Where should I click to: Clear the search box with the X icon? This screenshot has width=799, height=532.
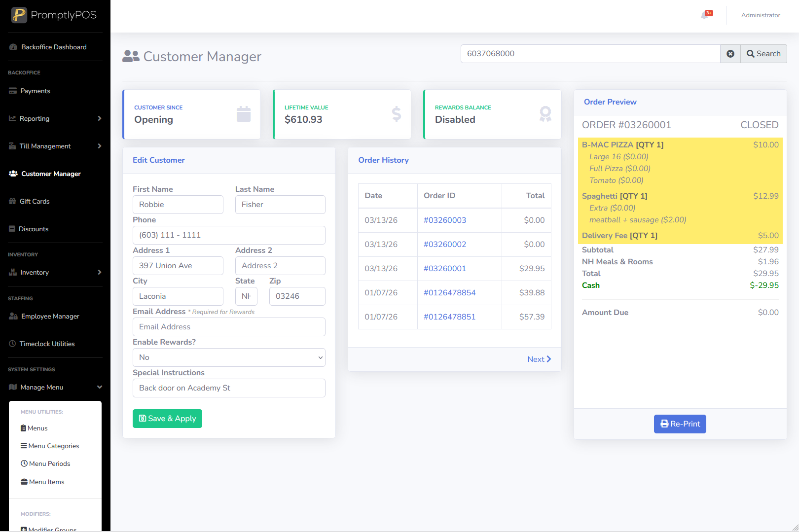click(730, 54)
